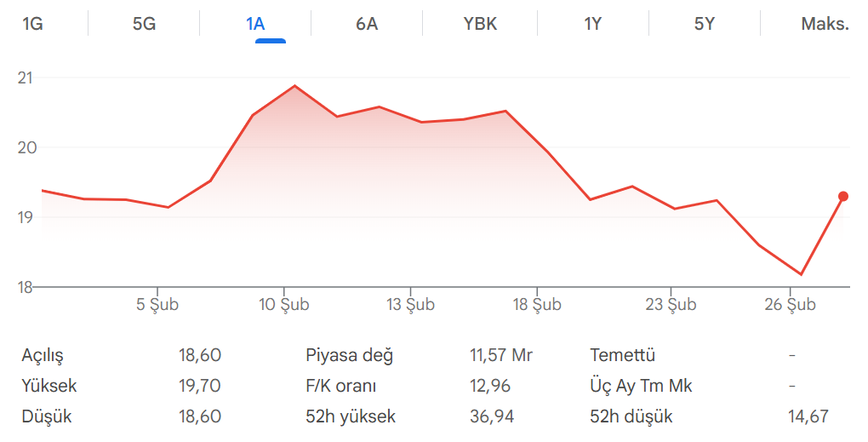Screen dimensions: 868x442
Task: Click the active 1A tab
Action: pyautogui.click(x=255, y=24)
